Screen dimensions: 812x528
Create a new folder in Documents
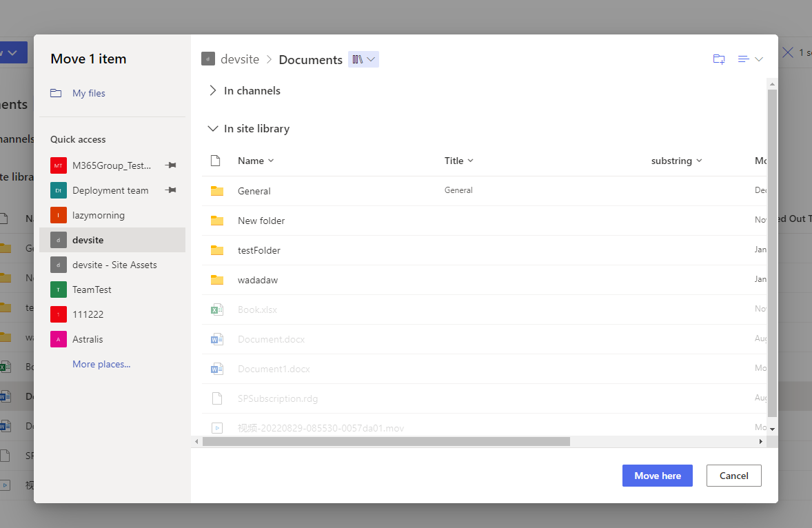pos(718,59)
